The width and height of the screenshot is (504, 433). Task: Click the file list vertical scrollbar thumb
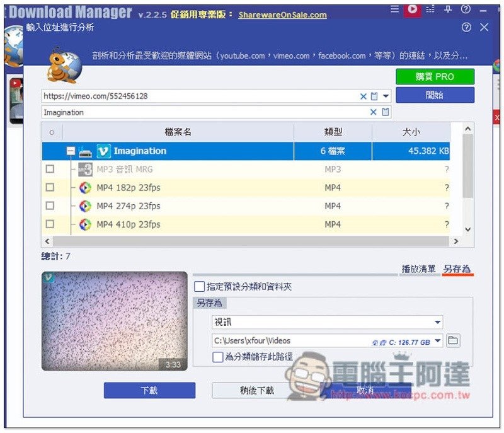[x=467, y=166]
